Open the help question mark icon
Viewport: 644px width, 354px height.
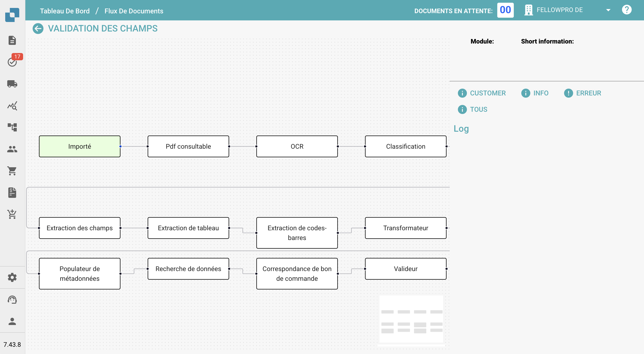pos(627,10)
